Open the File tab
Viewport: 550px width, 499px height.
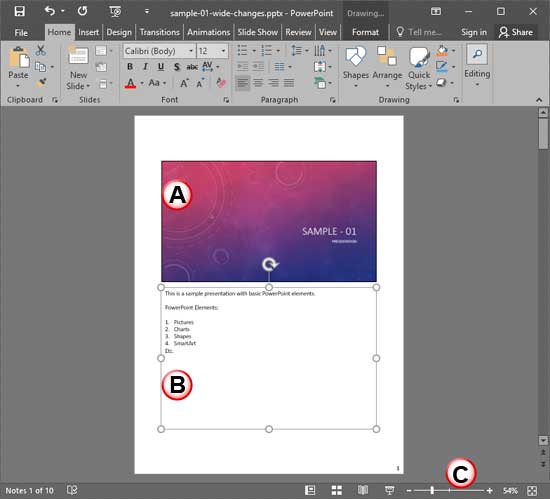(21, 33)
